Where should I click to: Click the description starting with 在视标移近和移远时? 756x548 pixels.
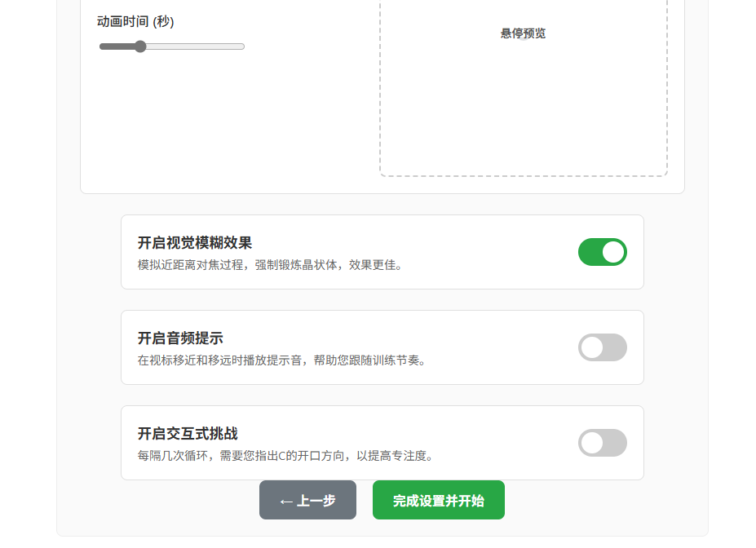coord(282,360)
